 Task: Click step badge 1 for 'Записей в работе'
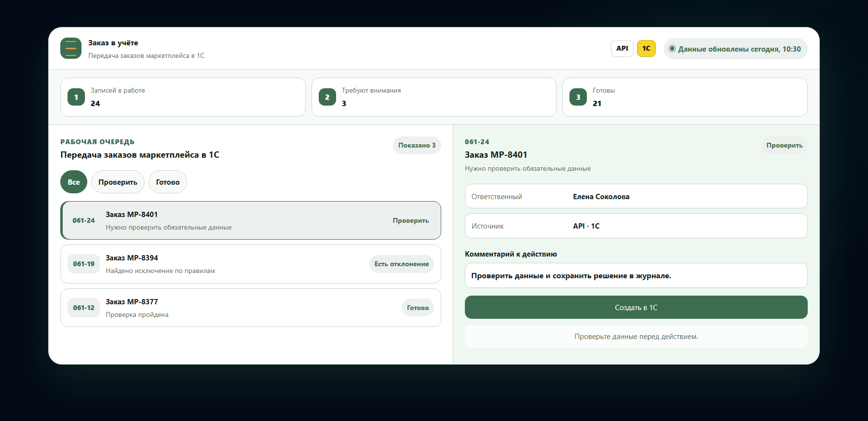tap(76, 97)
